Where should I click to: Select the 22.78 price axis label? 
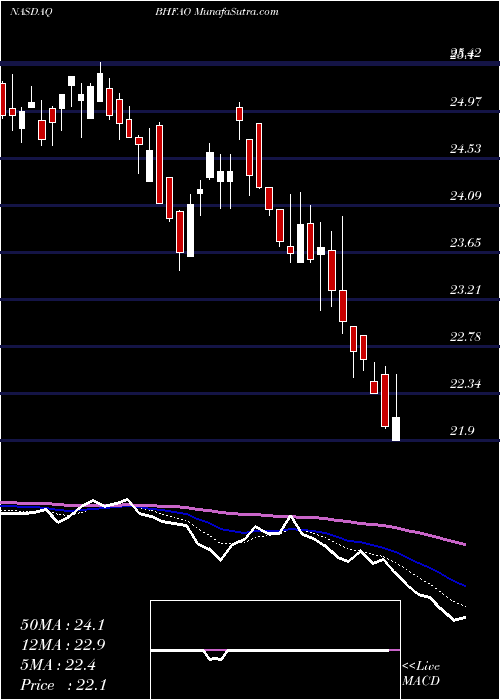[x=466, y=336]
